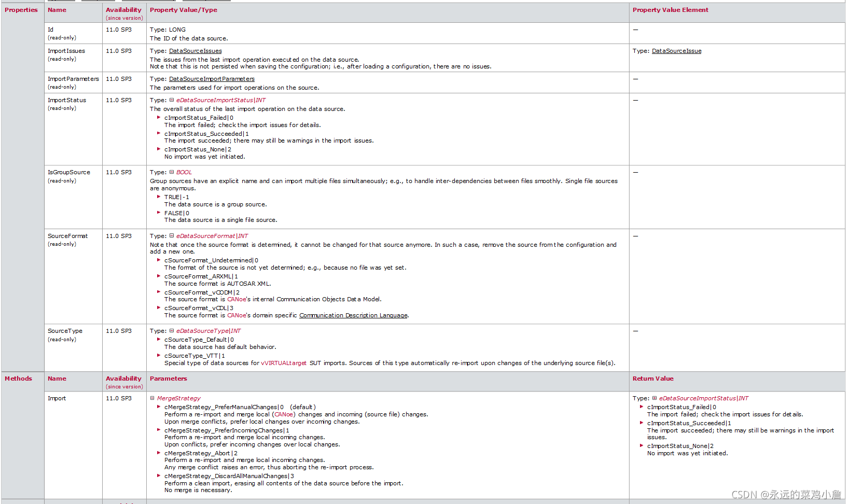This screenshot has width=849, height=504.
Task: Select the ImportStatus property name
Action: 67,100
